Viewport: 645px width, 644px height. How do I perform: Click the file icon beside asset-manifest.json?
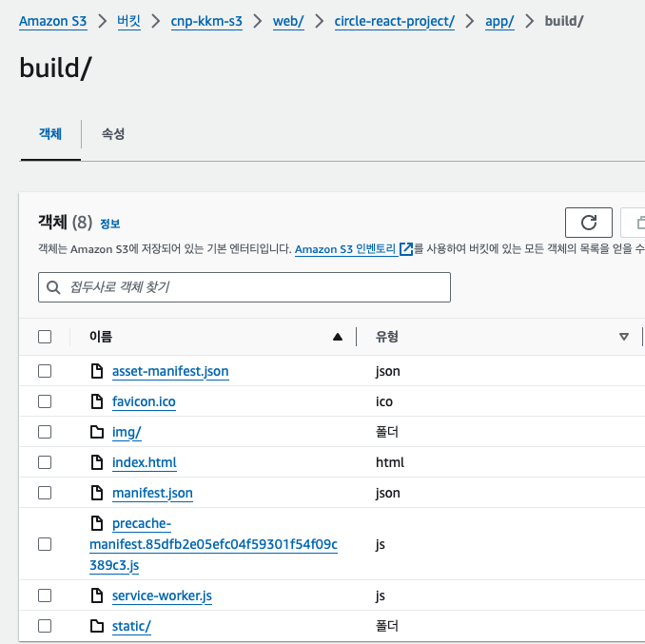pos(95,371)
